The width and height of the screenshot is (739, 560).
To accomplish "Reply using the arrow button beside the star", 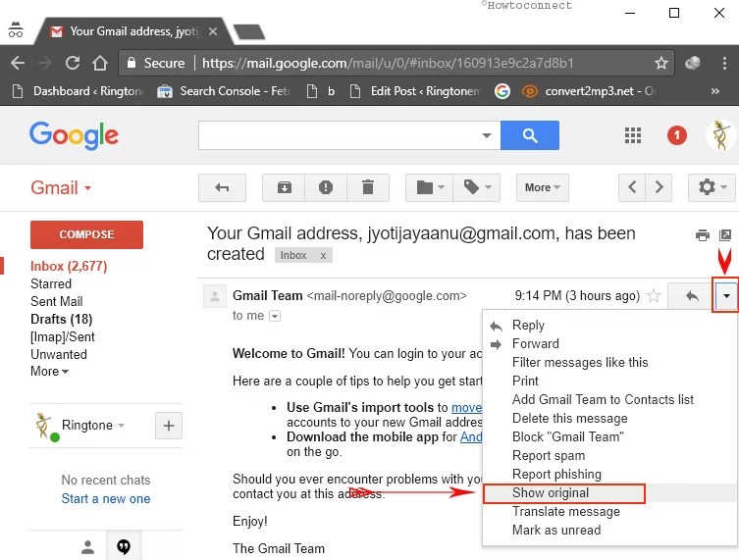I will (x=691, y=296).
